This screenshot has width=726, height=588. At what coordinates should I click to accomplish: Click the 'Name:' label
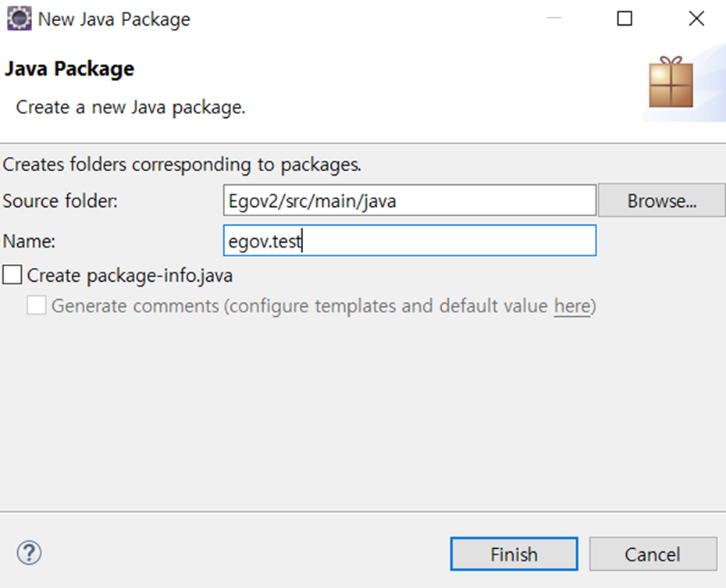pos(29,241)
